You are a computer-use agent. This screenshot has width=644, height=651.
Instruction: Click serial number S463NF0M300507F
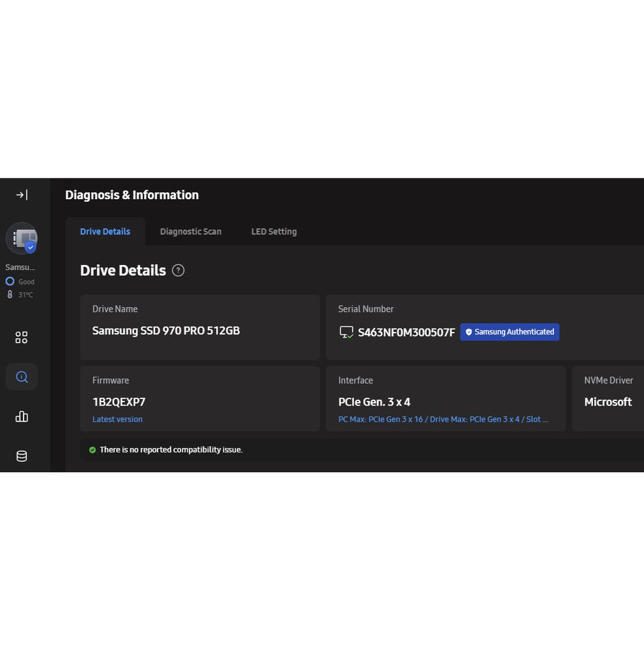(x=407, y=333)
